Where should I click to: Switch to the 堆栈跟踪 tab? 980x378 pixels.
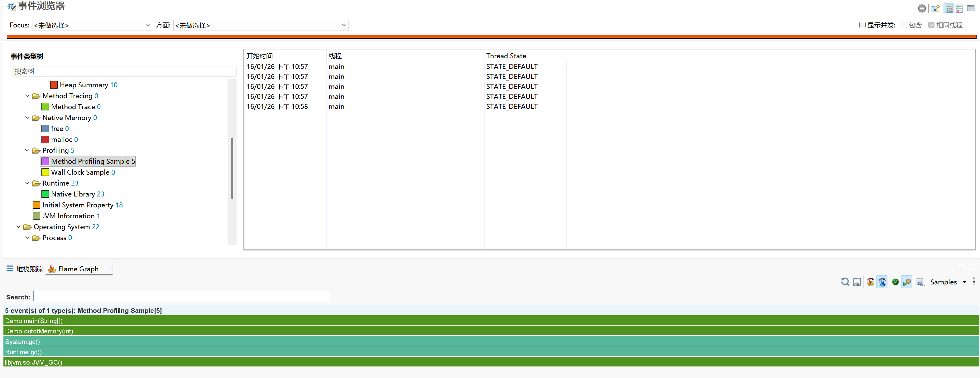[25, 269]
